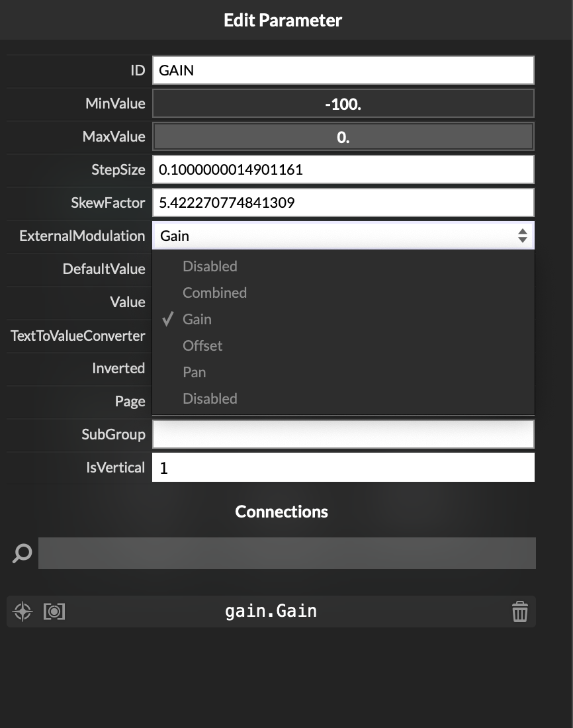Choose Pan in the ExternalModulation list
The width and height of the screenshot is (573, 728).
(195, 372)
